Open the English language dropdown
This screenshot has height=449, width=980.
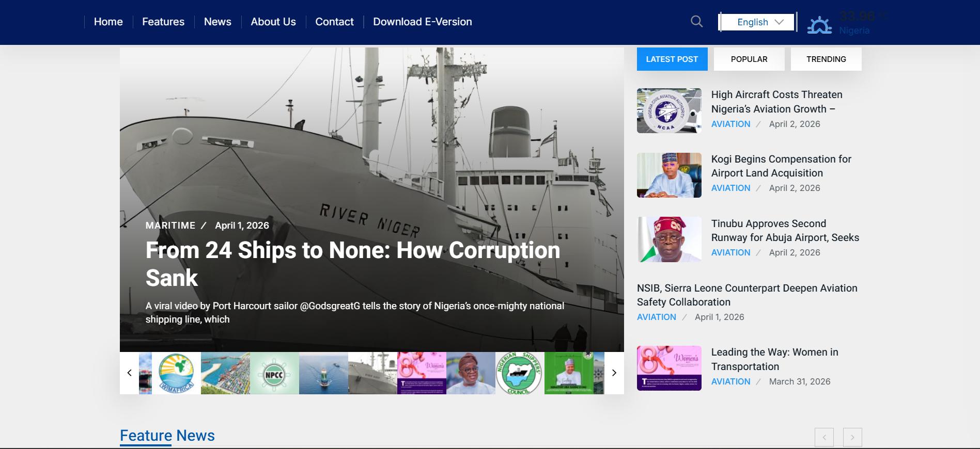tap(757, 22)
